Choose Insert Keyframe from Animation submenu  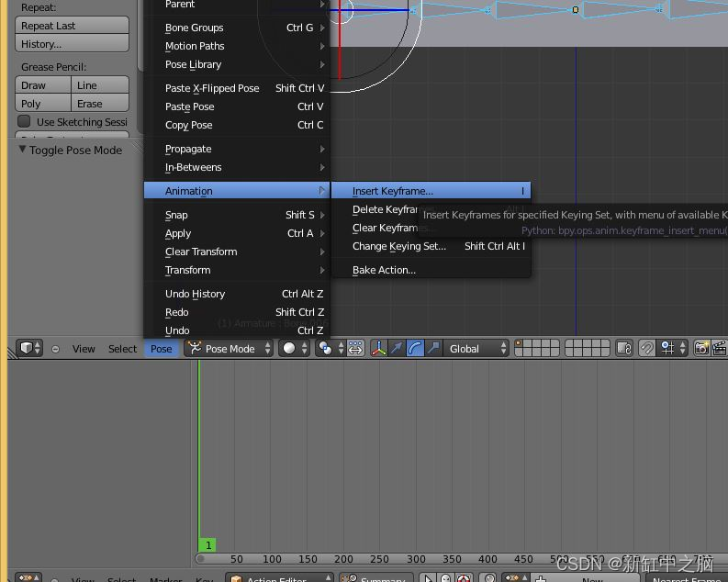coord(431,191)
